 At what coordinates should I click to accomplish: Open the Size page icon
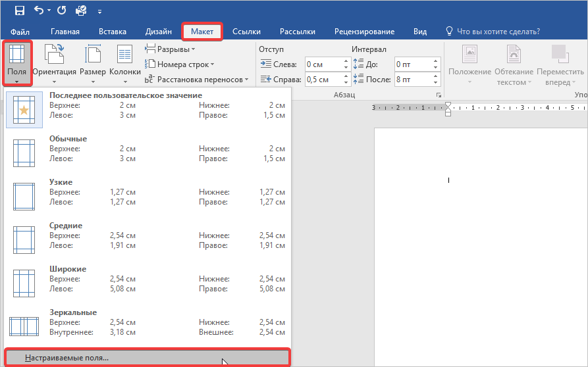pos(92,62)
